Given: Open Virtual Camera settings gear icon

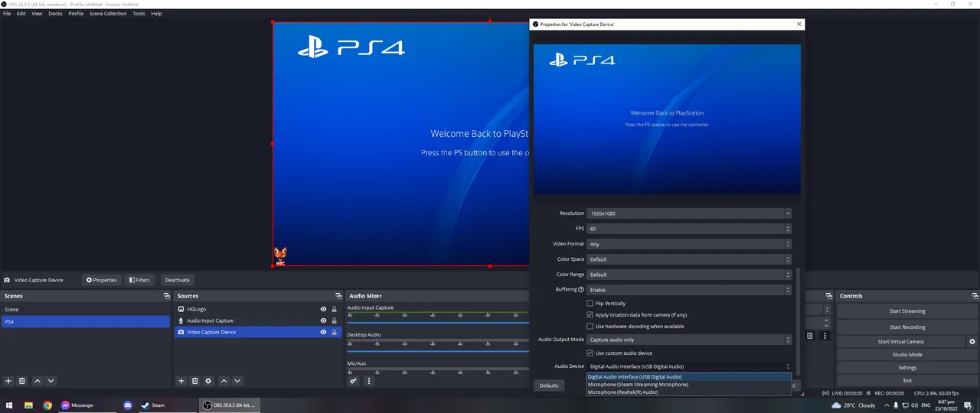Looking at the screenshot, I should 972,342.
